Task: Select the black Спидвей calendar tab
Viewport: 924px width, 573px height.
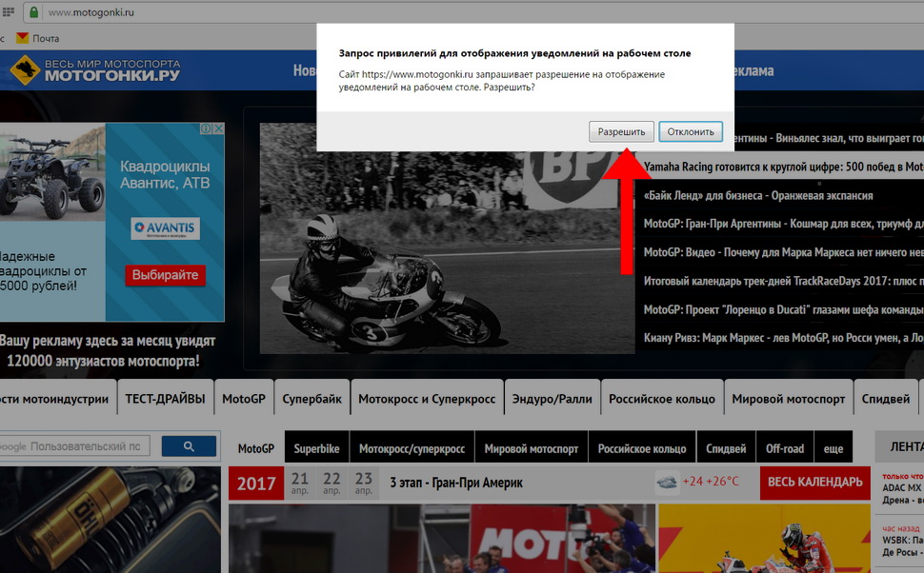Action: (726, 448)
